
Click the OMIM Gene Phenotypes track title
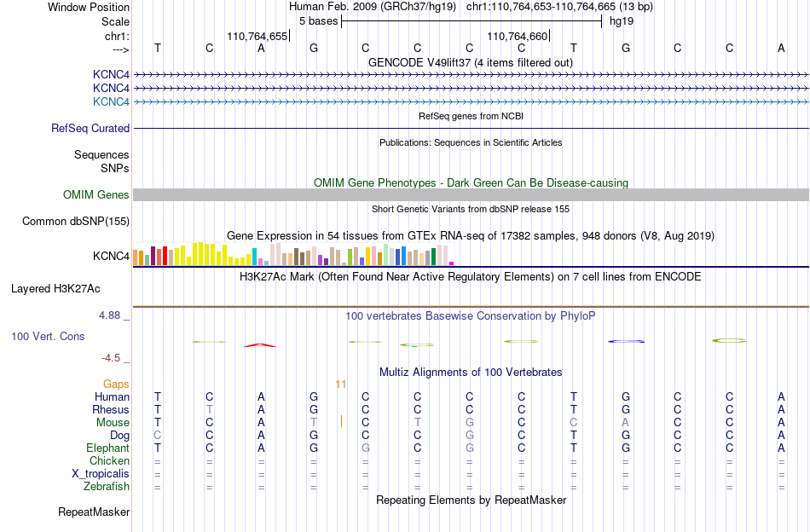coord(472,182)
